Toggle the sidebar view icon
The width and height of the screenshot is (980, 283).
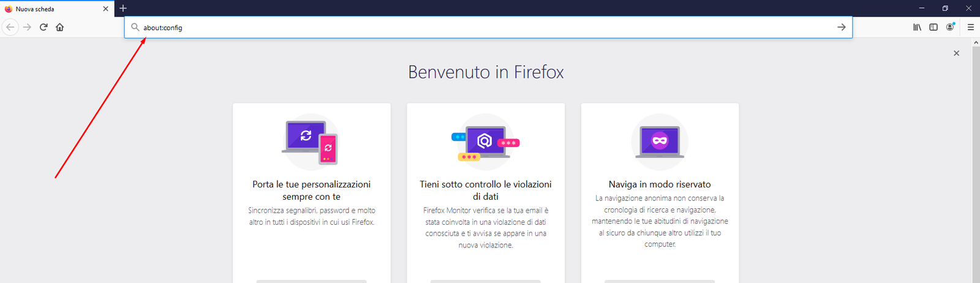coord(933,27)
